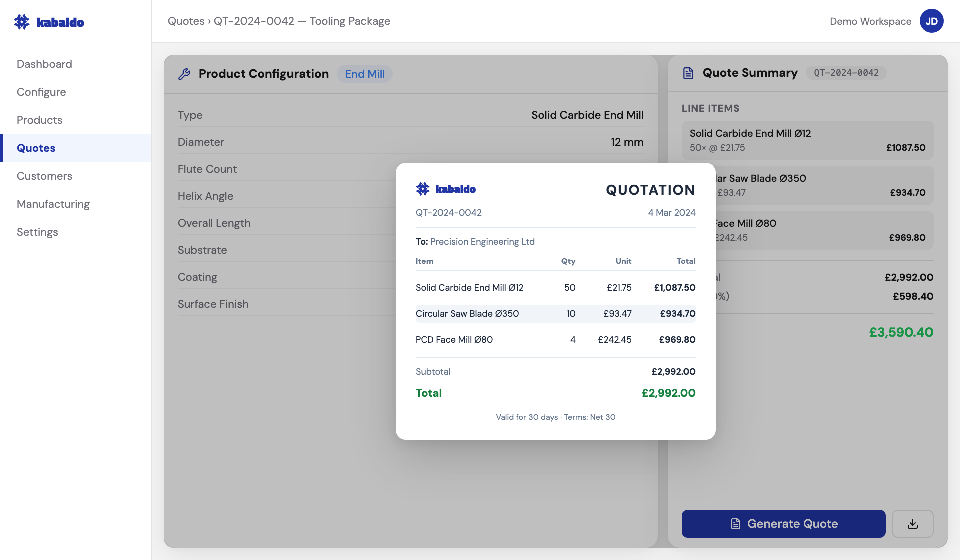Go to Manufacturing in the sidebar

pos(53,204)
